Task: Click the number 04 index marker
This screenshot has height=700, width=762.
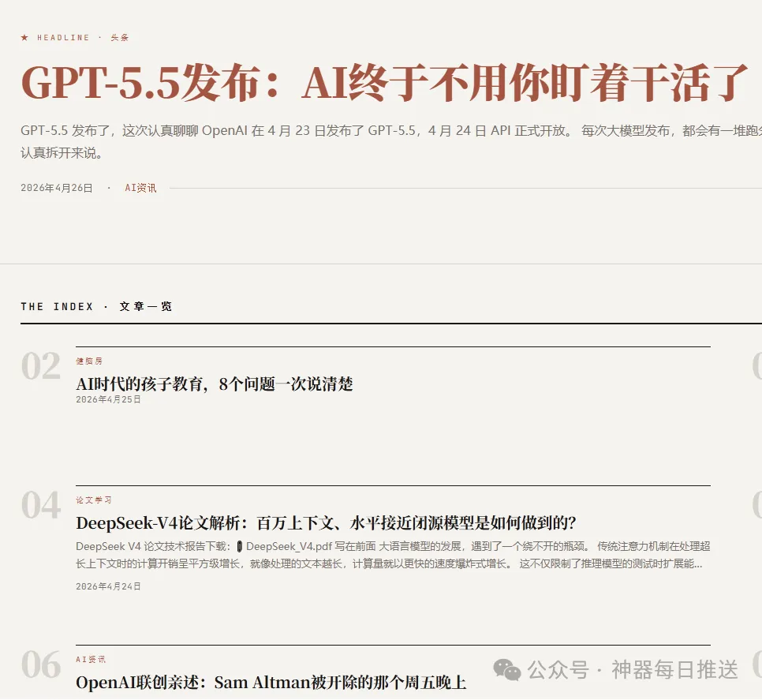Action: (41, 505)
